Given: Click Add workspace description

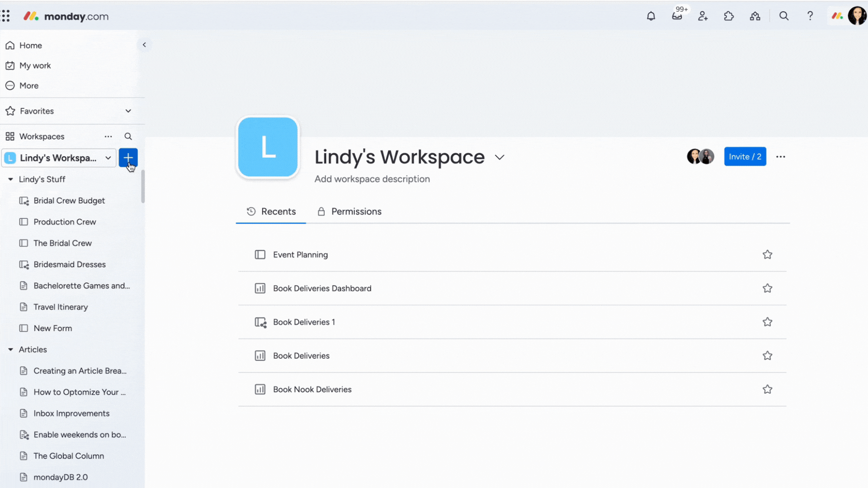Looking at the screenshot, I should (x=372, y=179).
